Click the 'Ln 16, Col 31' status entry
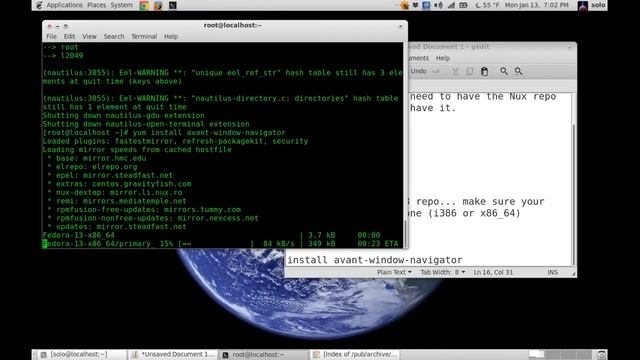This screenshot has width=640, height=360. pyautogui.click(x=493, y=272)
